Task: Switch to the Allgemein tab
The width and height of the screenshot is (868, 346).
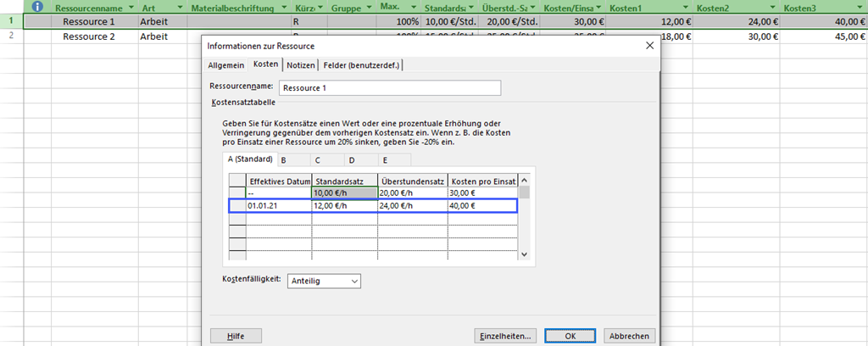Action: point(225,65)
